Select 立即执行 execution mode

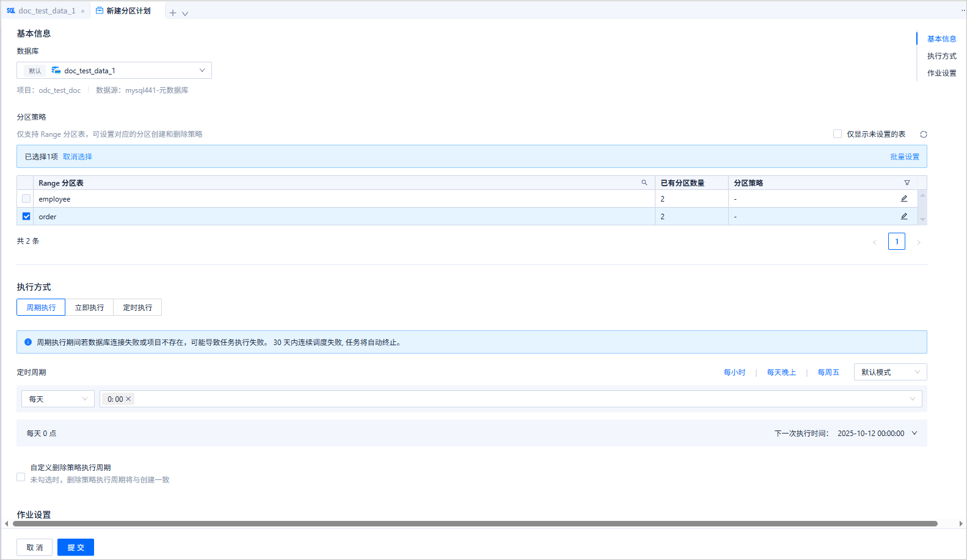[x=89, y=307]
